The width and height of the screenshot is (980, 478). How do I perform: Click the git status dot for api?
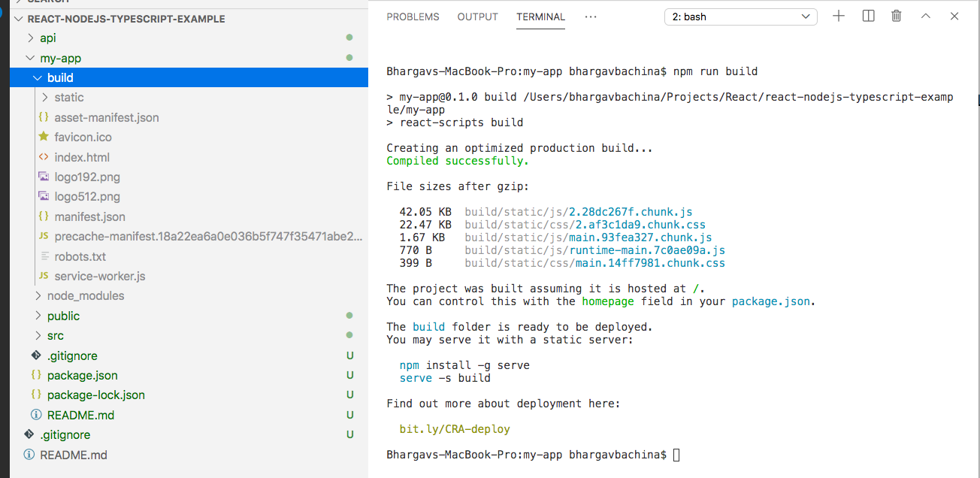pyautogui.click(x=349, y=38)
